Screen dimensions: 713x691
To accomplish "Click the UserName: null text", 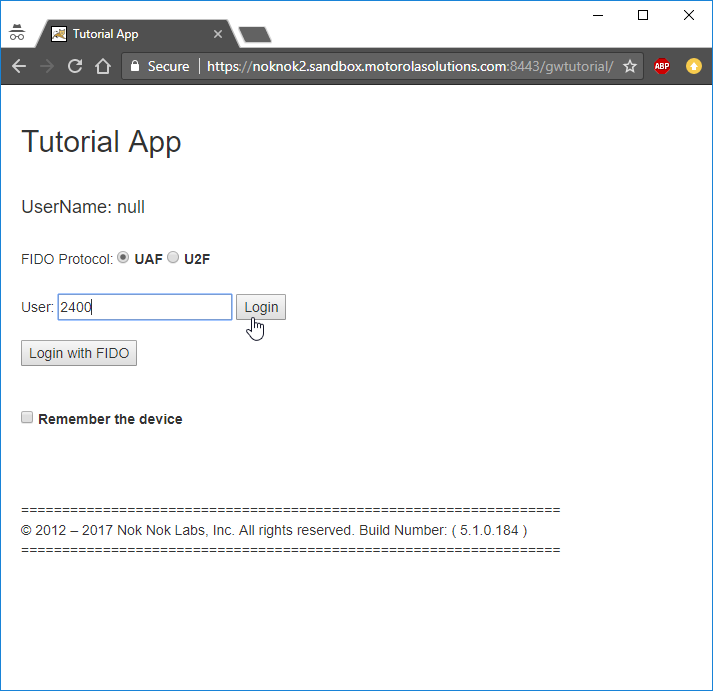I will (83, 207).
